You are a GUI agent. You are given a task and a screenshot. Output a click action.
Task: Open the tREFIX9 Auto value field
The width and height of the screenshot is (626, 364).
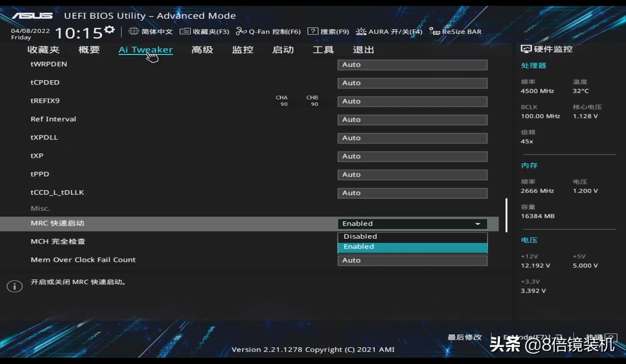pos(412,101)
